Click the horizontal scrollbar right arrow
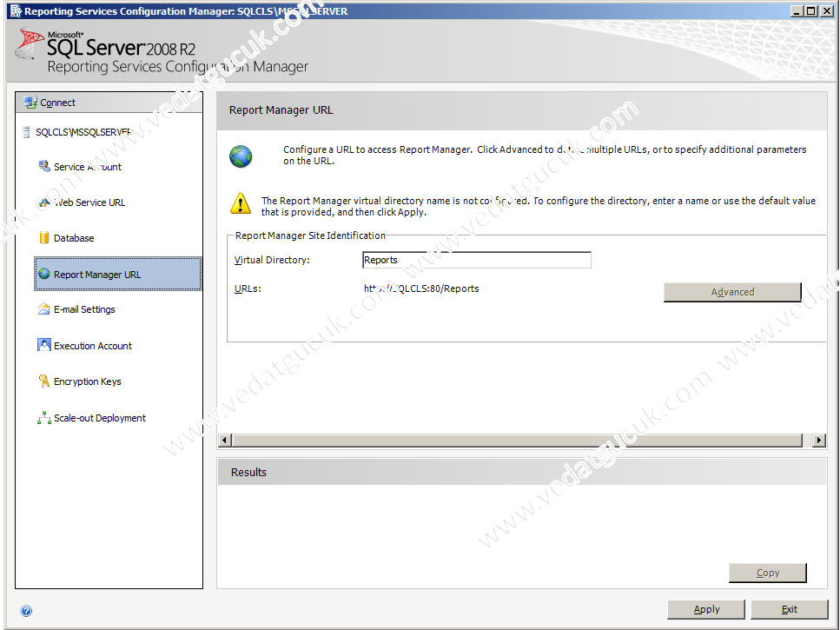 click(818, 441)
